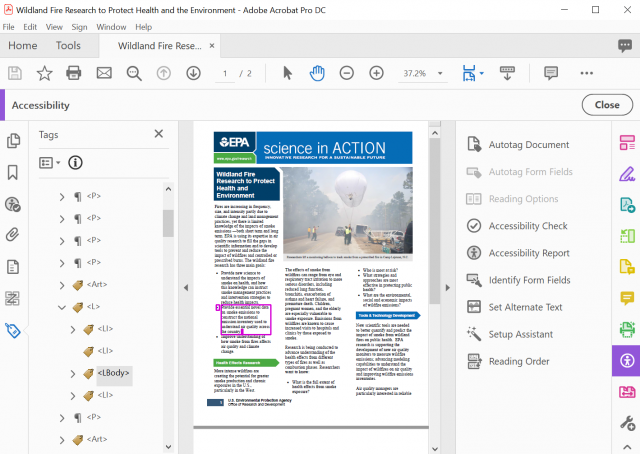Click the Print icon in toolbar

tap(74, 73)
